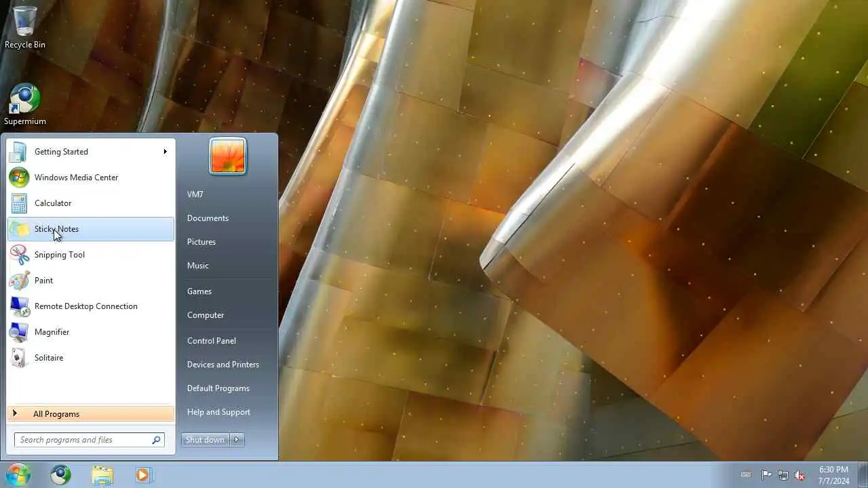Click the keyboard tray icon
Screen dimensions: 868x488
pyautogui.click(x=746, y=475)
